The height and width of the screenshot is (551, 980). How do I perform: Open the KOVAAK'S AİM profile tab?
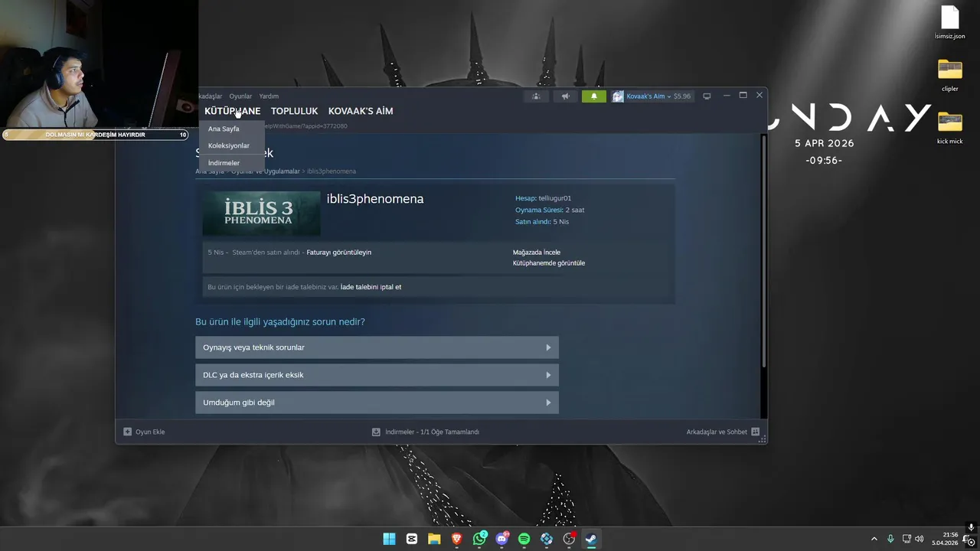(361, 111)
